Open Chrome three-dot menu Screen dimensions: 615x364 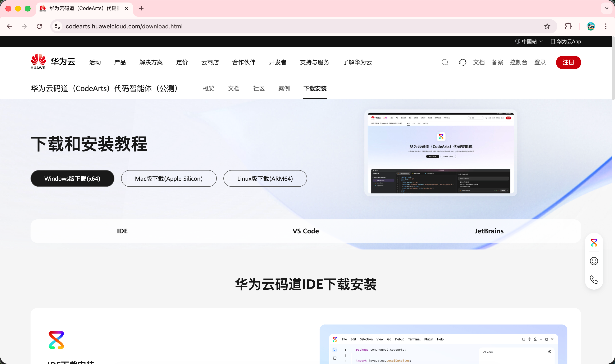click(x=605, y=26)
